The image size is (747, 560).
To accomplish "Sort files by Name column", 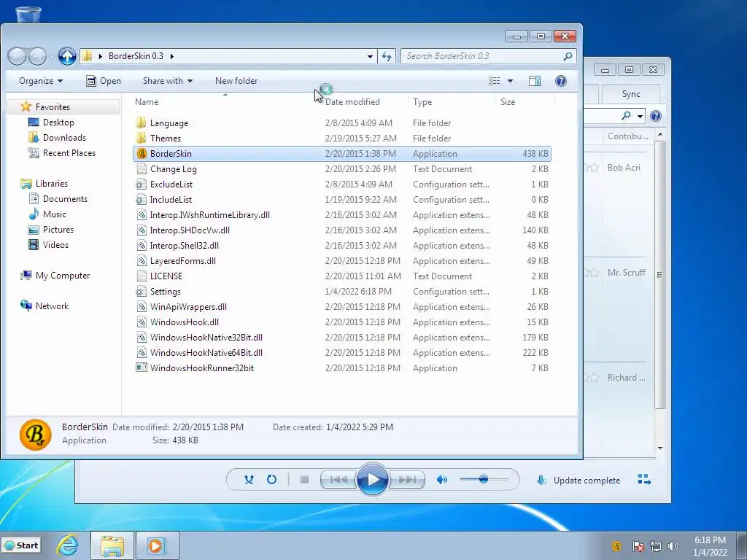I will coord(146,102).
